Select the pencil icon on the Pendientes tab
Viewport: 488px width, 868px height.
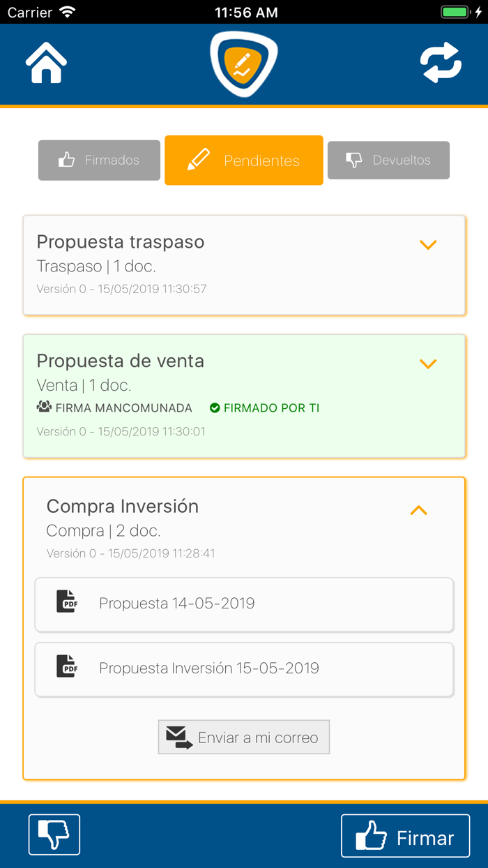point(199,160)
